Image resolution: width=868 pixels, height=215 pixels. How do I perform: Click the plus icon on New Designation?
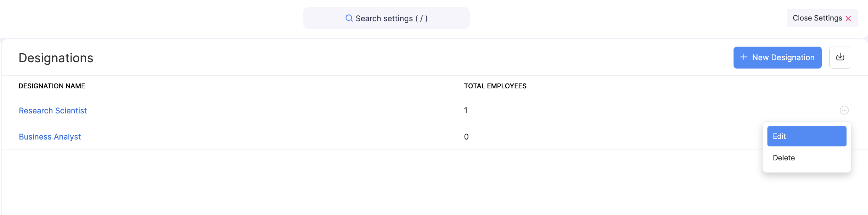744,57
